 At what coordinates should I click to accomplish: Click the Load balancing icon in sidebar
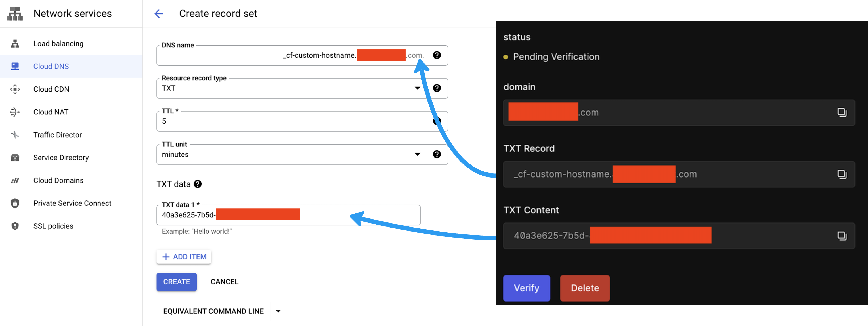click(15, 44)
